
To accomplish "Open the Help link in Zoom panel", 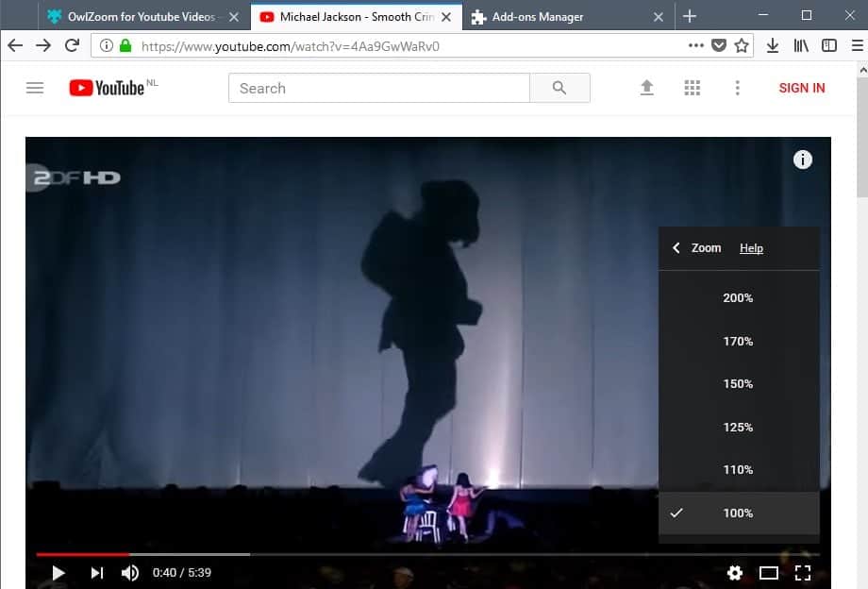I will click(751, 247).
